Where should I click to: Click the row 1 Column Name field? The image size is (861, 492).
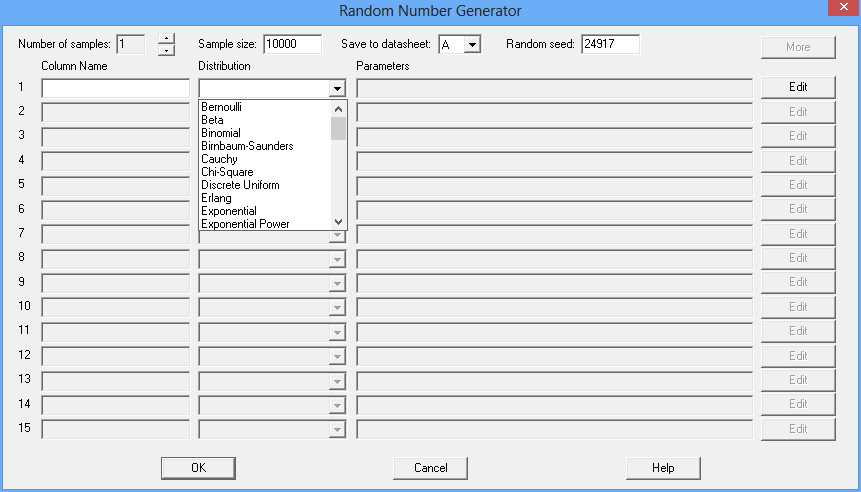pos(115,88)
